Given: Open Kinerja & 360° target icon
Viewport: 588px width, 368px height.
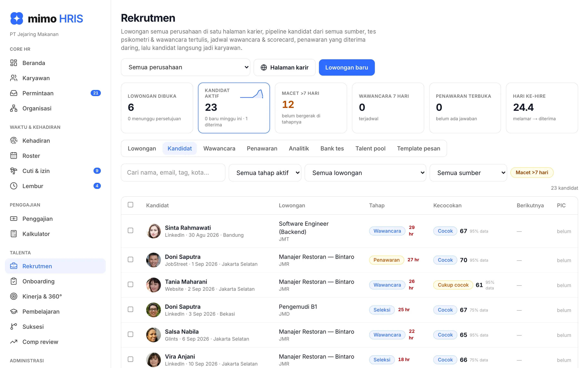Looking at the screenshot, I should click(14, 296).
